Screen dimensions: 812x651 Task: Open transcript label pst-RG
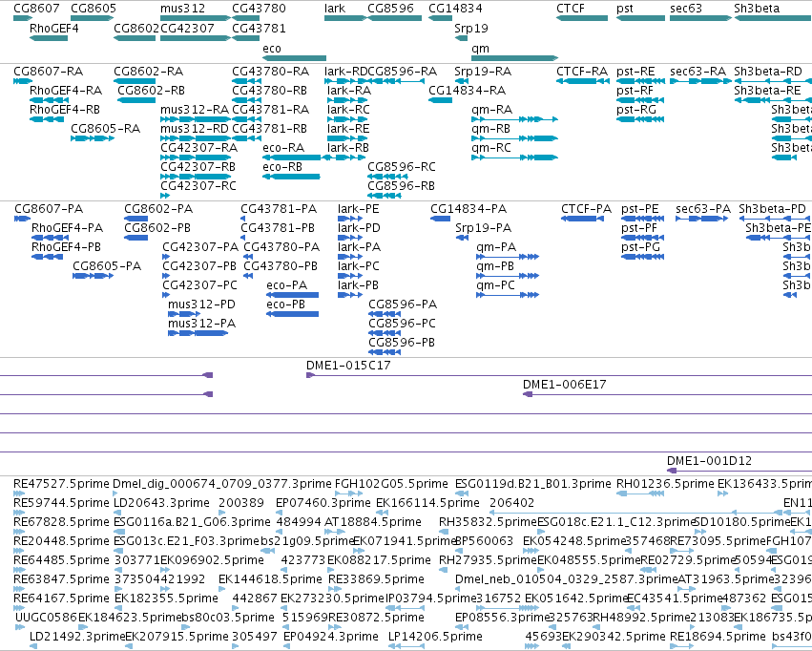tap(635, 109)
